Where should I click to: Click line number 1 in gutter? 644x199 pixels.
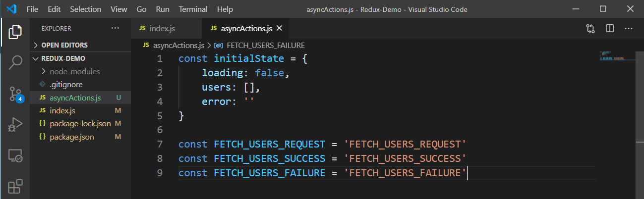(x=159, y=58)
